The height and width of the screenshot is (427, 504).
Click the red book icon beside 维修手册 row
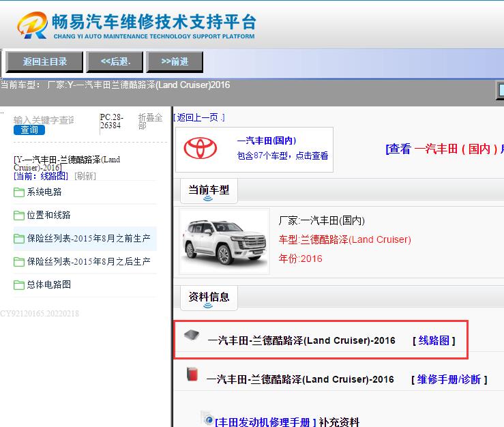point(192,374)
